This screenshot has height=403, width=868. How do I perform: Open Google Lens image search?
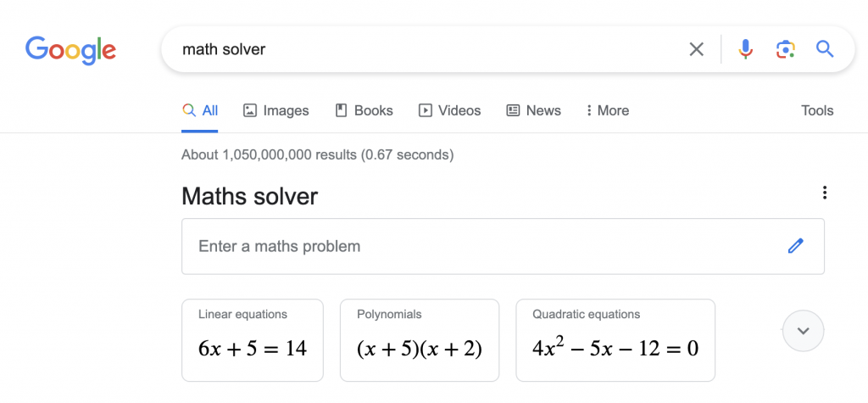pos(786,49)
